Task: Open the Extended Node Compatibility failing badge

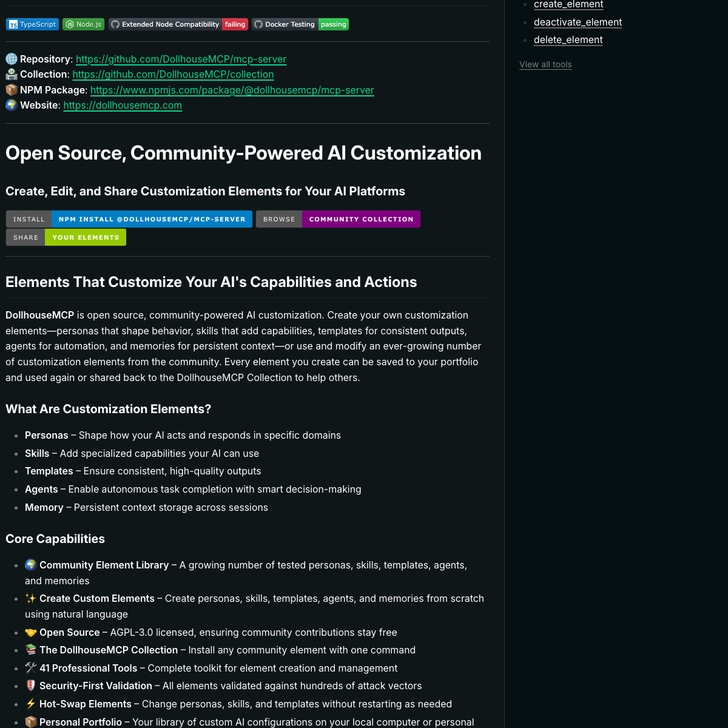Action: coord(178,24)
